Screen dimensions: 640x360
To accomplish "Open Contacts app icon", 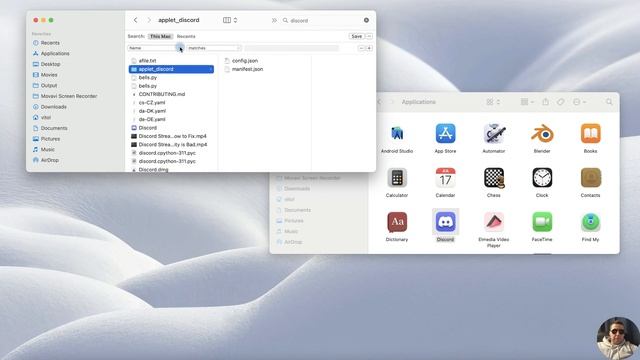I will pos(591,178).
